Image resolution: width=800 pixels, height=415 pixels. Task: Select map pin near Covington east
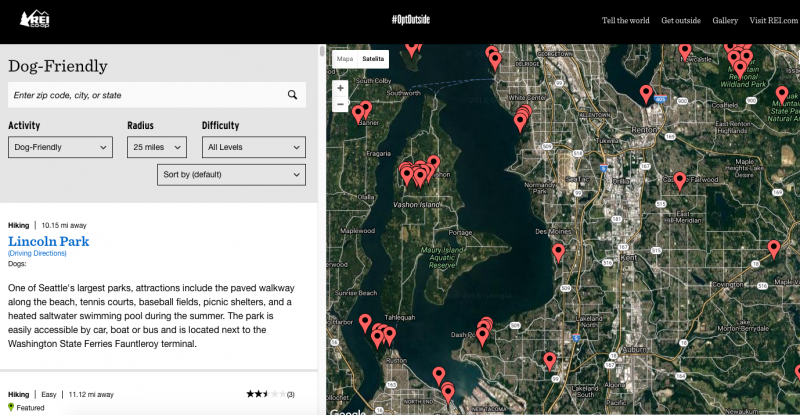tap(774, 250)
